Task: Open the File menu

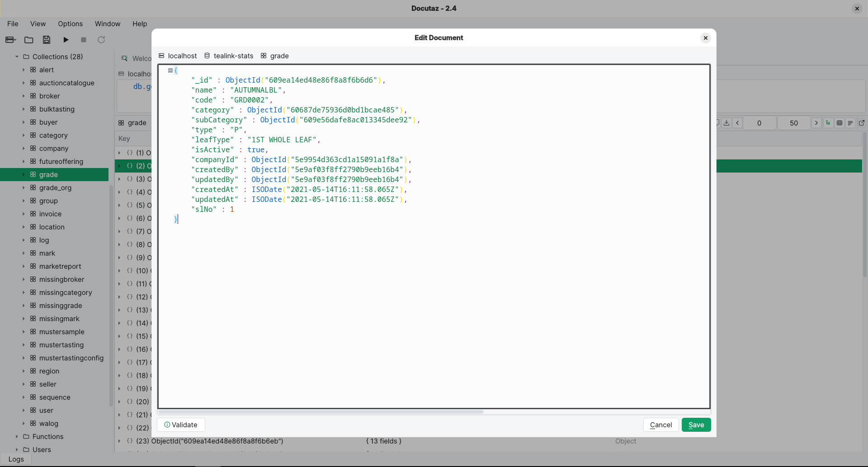Action: pyautogui.click(x=13, y=23)
